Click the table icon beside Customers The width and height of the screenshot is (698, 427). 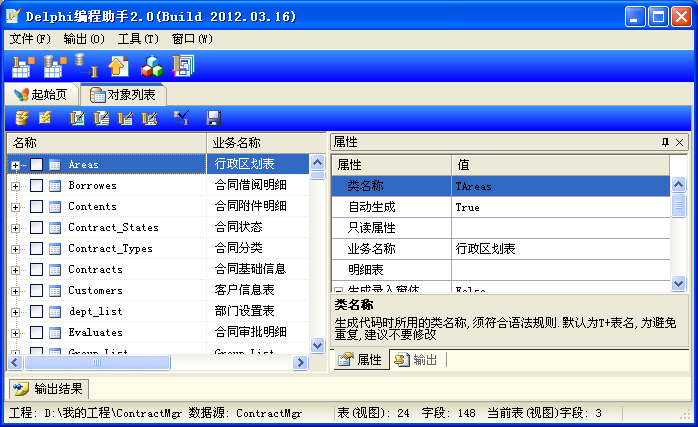[55, 291]
